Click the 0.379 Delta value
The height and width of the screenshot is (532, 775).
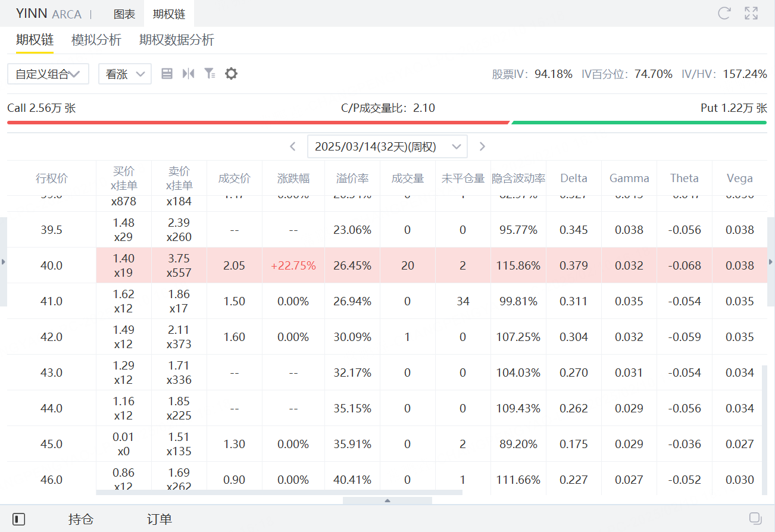(x=574, y=265)
